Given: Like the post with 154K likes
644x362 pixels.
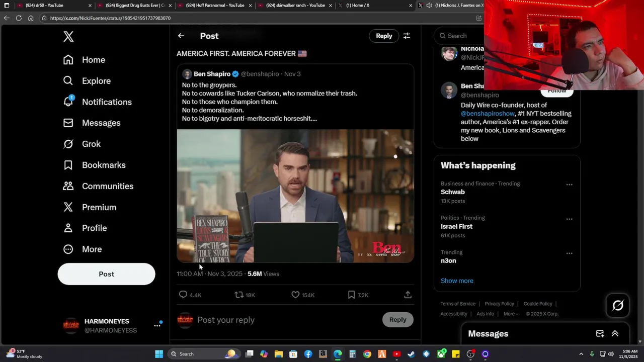Looking at the screenshot, I should (295, 295).
